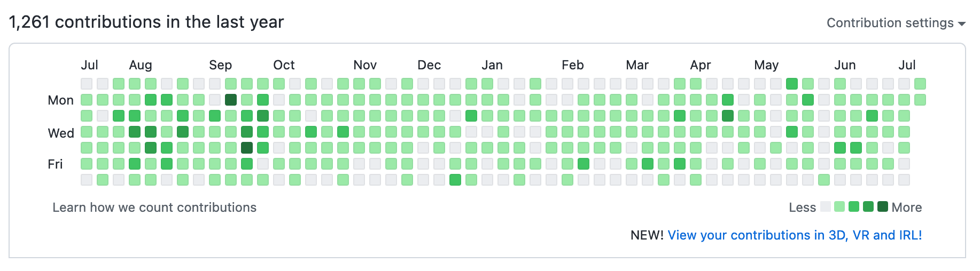
Task: Select the last Saturday cell at the graph's bottom-right
Action: [x=904, y=180]
